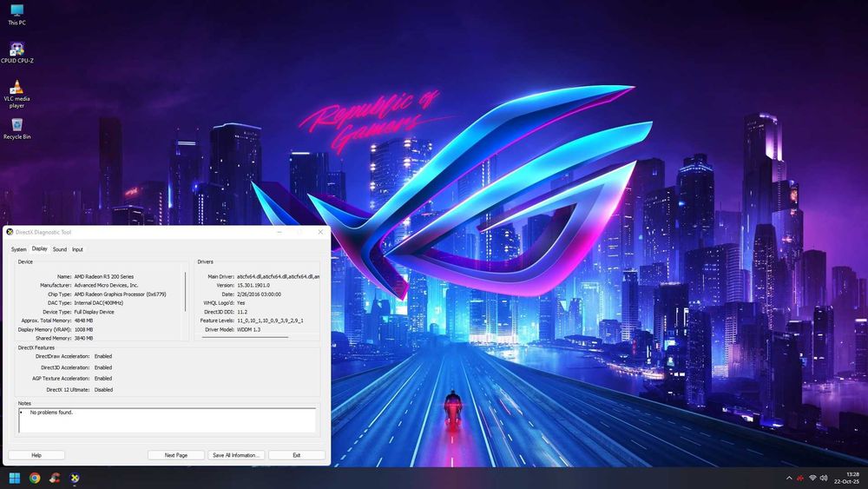Click the Next Page button
The image size is (868, 489).
click(x=176, y=455)
